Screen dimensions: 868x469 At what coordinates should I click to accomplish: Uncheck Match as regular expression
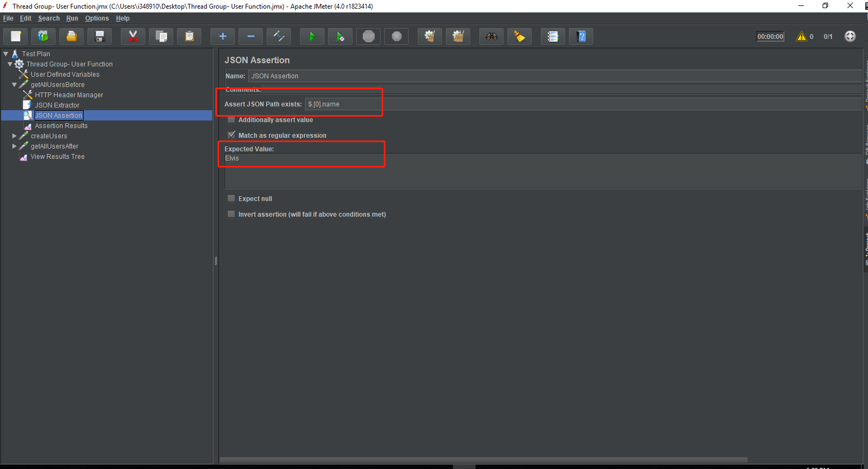coord(232,135)
